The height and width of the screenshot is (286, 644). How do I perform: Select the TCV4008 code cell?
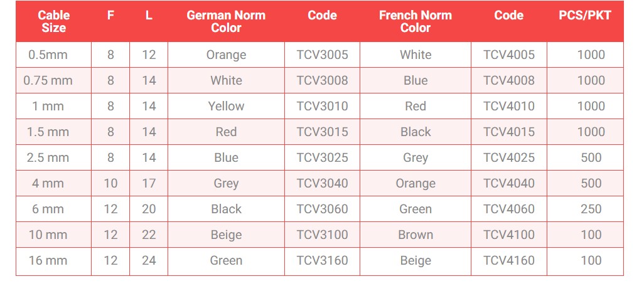[509, 80]
